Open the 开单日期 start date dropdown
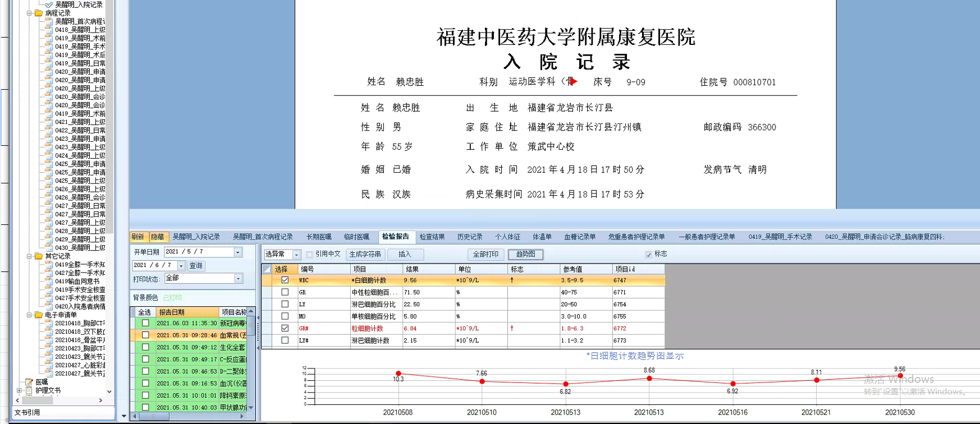The height and width of the screenshot is (424, 980). (x=238, y=252)
